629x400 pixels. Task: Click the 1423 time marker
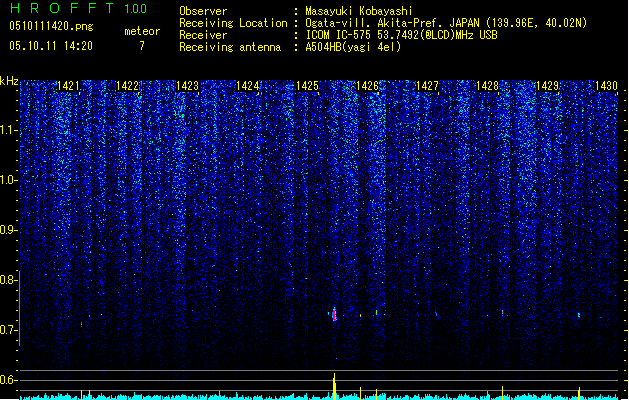coord(187,86)
